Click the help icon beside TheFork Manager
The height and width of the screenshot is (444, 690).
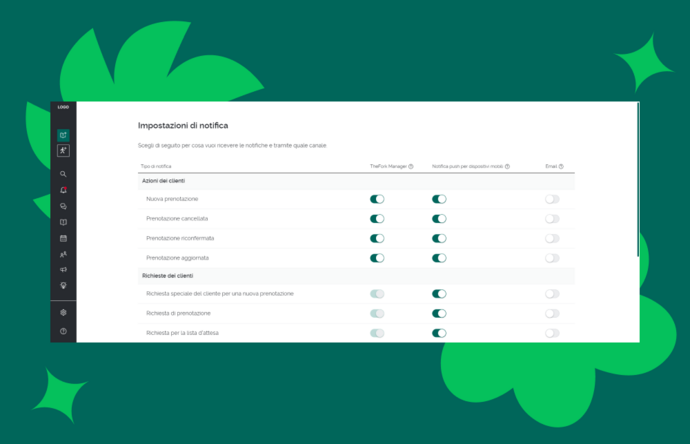tap(411, 166)
